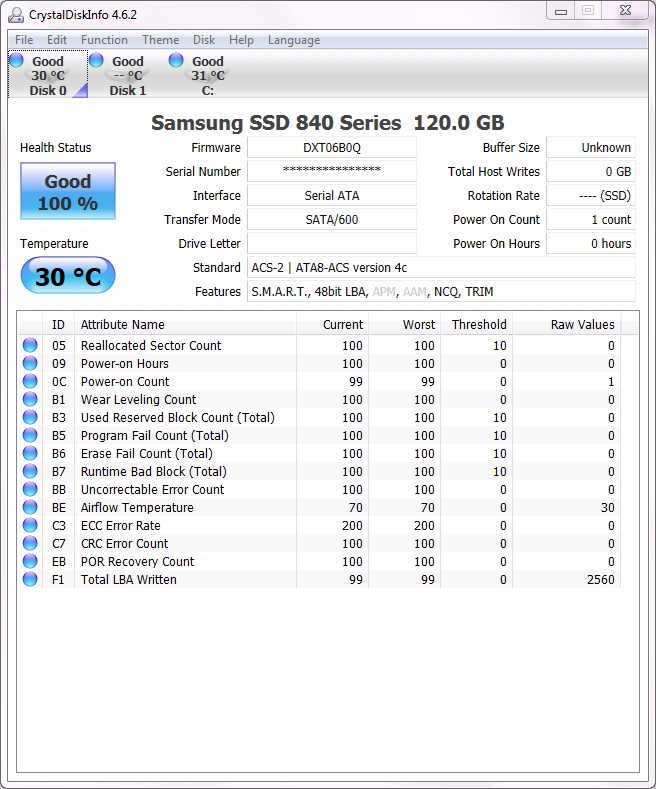Open the Help menu
The height and width of the screenshot is (789, 656).
coord(241,40)
